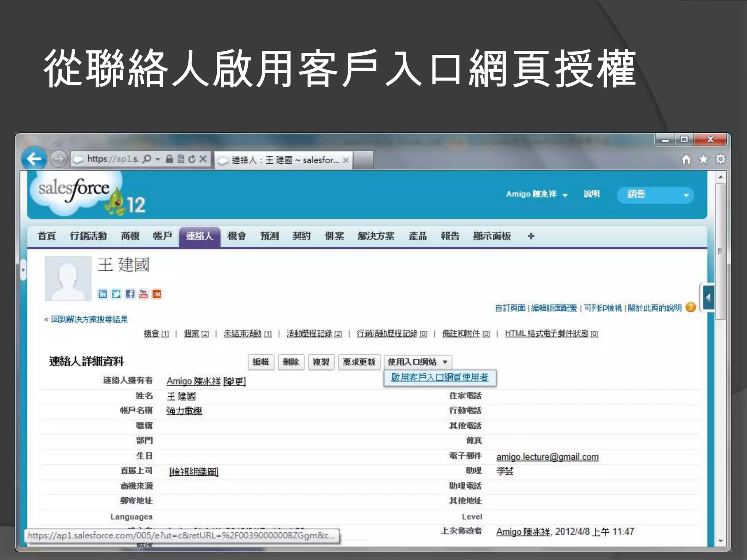Click the compatibility view icon in address bar
The width and height of the screenshot is (747, 560).
[x=181, y=159]
